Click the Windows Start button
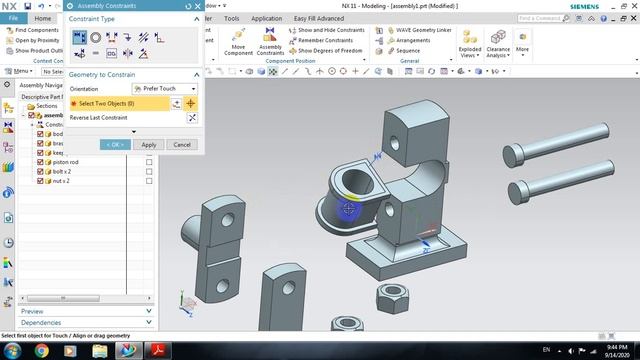 (12, 351)
